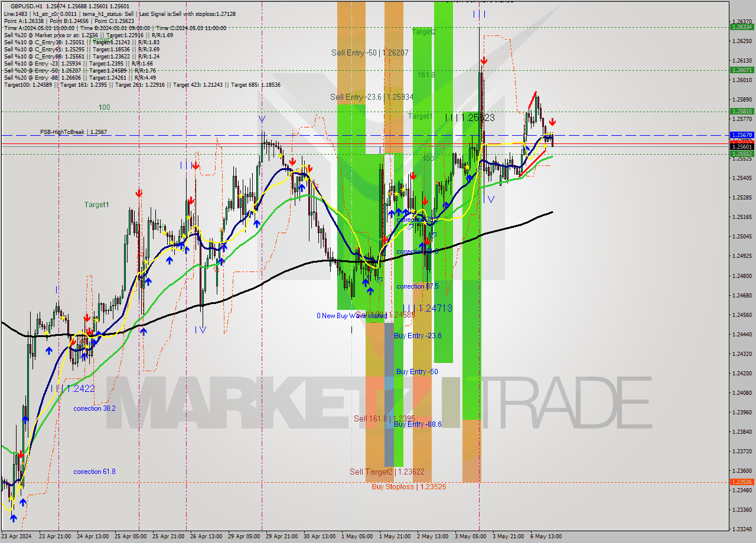Click the '161.8' label on the green bar
The image size is (756, 543).
(x=426, y=75)
